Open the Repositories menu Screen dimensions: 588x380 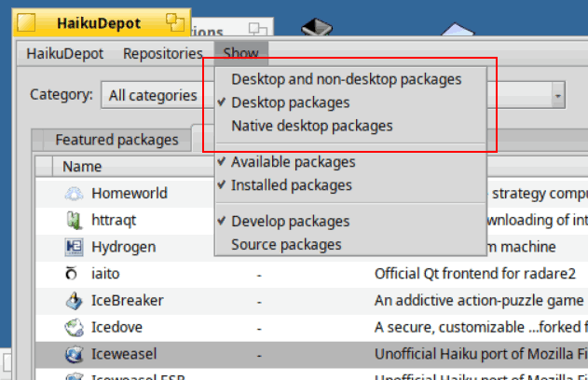(x=162, y=54)
